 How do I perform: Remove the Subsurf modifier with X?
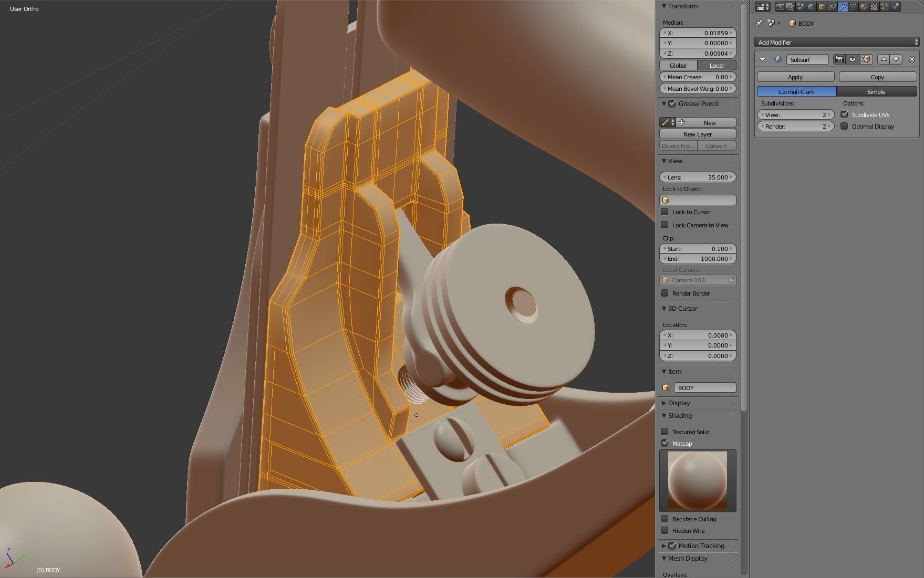click(x=912, y=59)
